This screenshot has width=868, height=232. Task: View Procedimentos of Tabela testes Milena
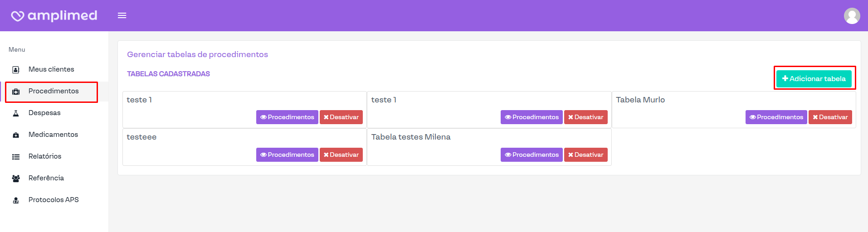pos(532,155)
